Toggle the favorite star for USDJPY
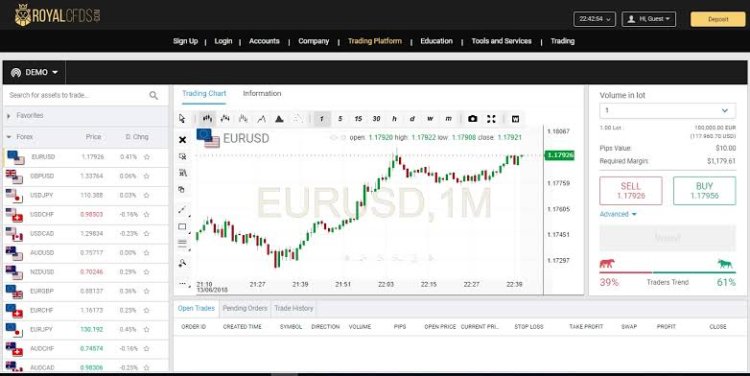750x376 pixels. click(147, 195)
